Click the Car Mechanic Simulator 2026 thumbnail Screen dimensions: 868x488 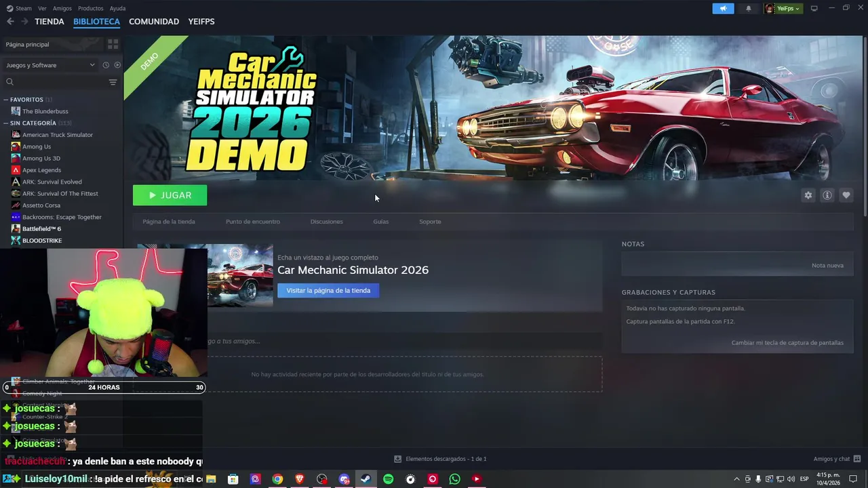[239, 275]
